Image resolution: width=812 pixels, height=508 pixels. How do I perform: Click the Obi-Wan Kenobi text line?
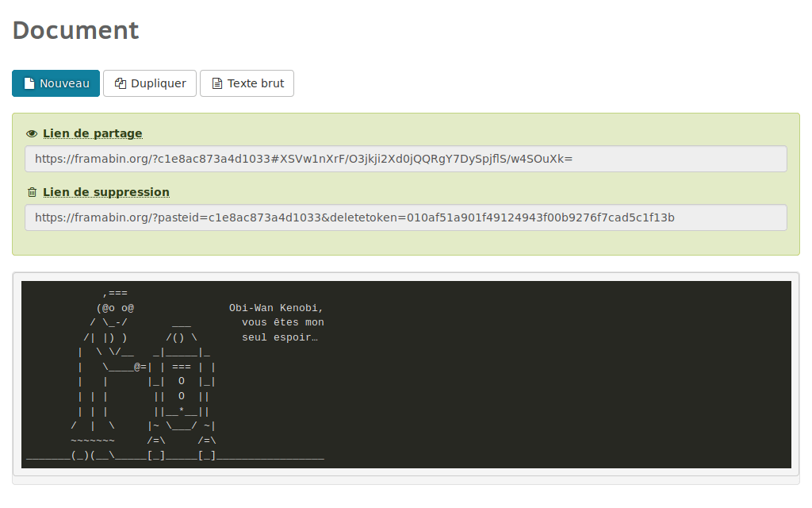(x=276, y=308)
